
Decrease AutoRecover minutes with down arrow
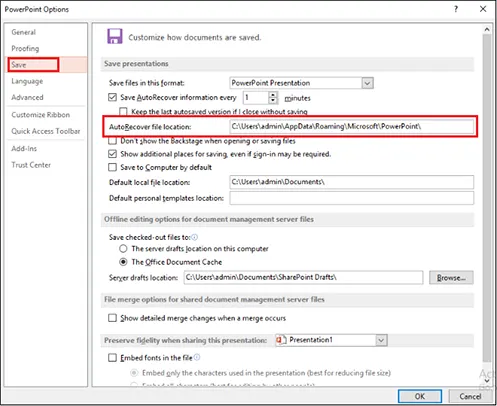pyautogui.click(x=273, y=101)
